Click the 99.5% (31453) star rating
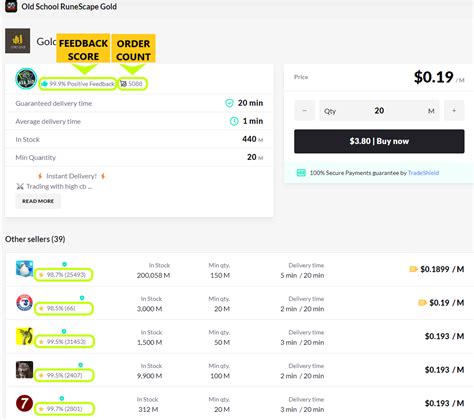This screenshot has height=420, width=474. click(63, 342)
